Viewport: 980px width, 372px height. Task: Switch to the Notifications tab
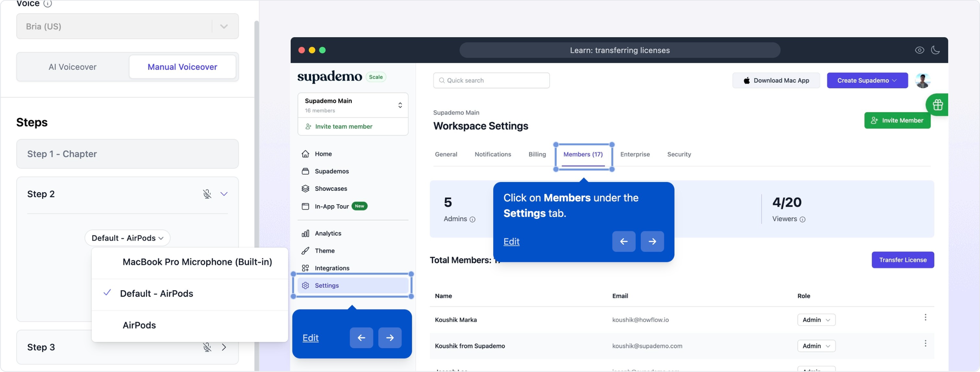click(492, 154)
